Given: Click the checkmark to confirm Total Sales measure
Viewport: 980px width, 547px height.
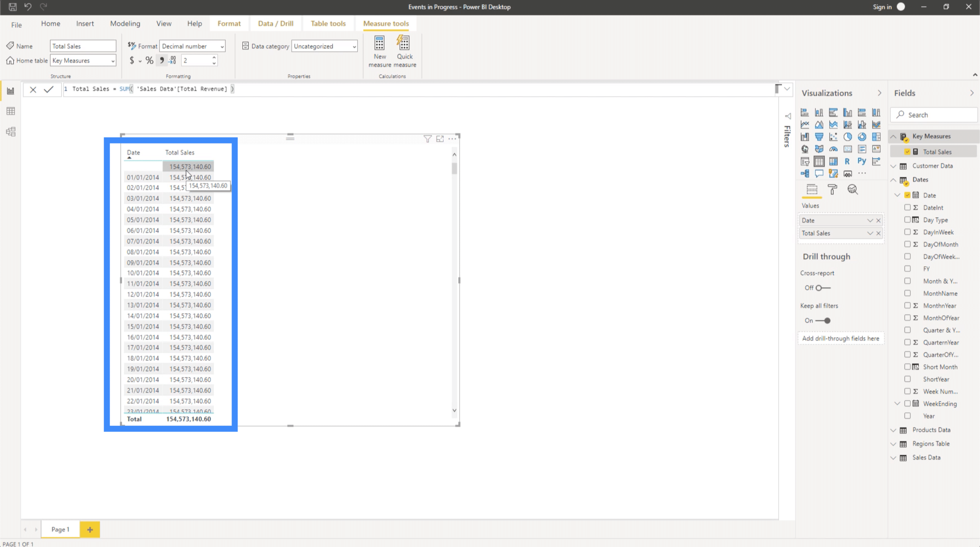Looking at the screenshot, I should pyautogui.click(x=48, y=89).
